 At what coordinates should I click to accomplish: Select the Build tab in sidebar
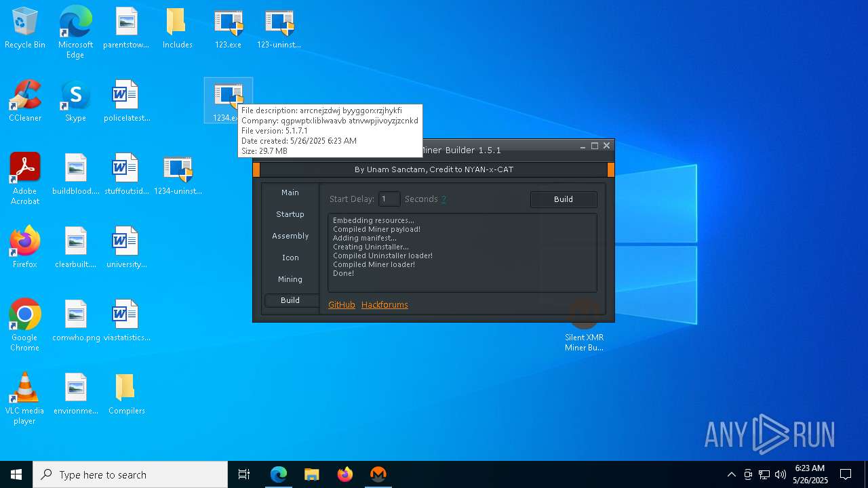click(290, 300)
